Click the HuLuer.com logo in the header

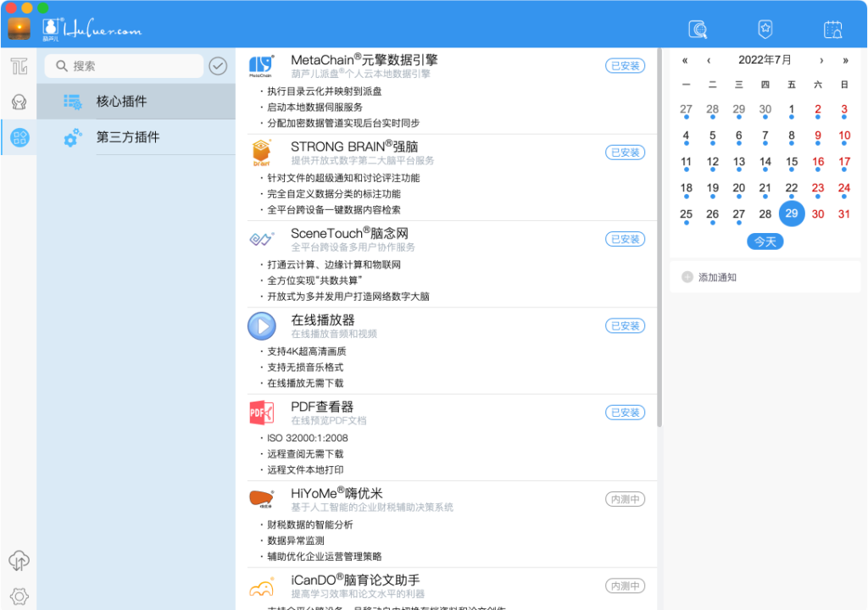pyautogui.click(x=92, y=29)
